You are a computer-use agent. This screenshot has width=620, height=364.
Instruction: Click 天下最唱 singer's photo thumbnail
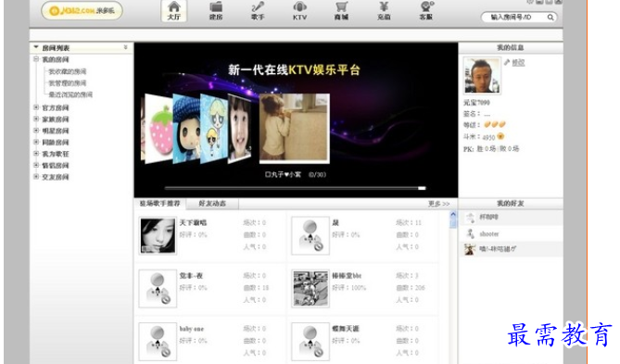(x=158, y=235)
